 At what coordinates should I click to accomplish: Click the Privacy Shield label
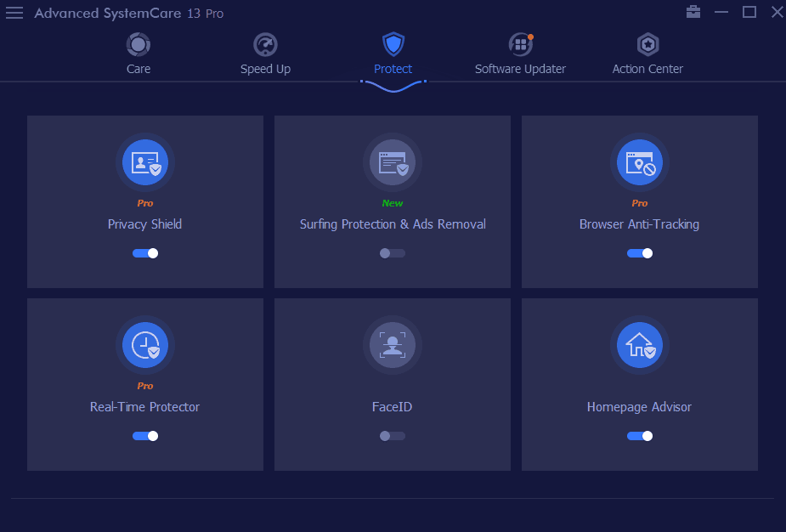tap(144, 224)
